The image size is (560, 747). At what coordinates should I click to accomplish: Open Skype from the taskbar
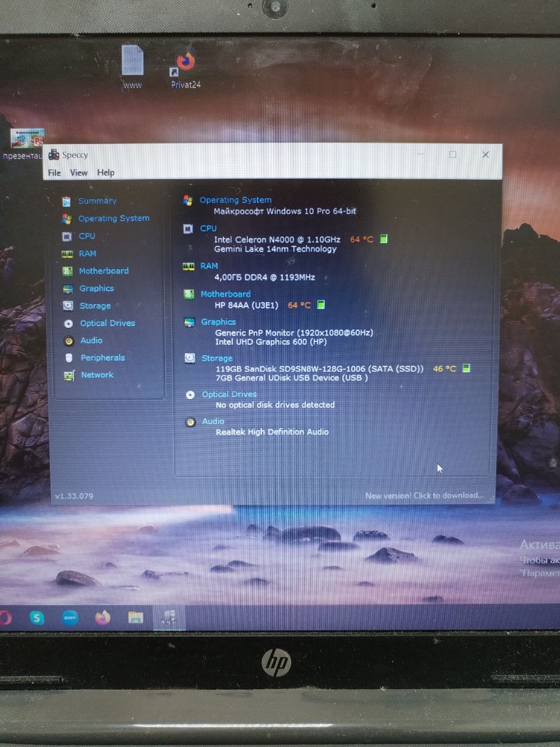coord(37,617)
